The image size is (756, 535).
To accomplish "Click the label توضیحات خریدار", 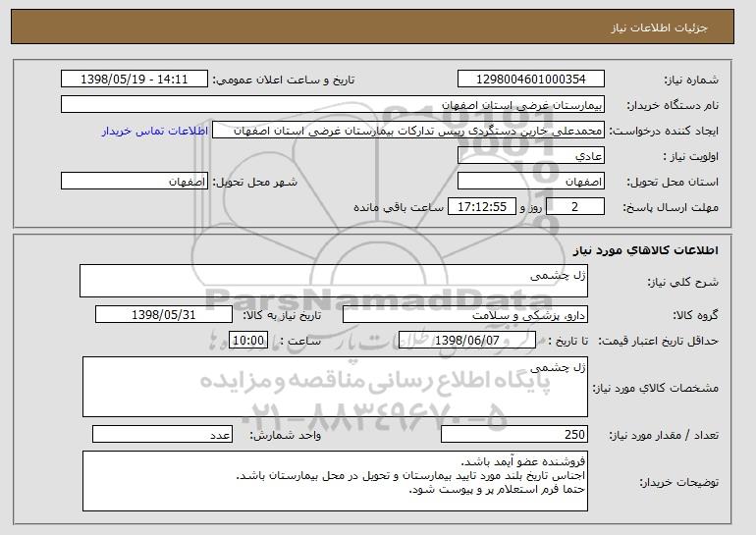I will [678, 482].
